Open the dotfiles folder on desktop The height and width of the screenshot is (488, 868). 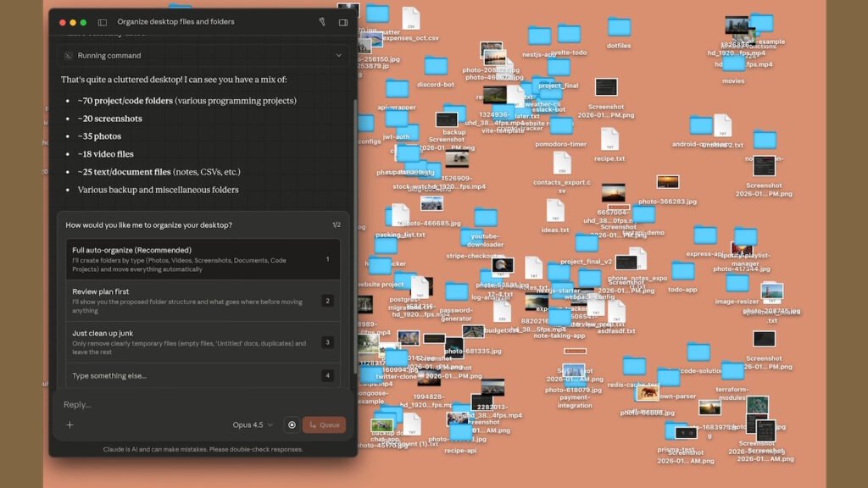click(x=619, y=28)
